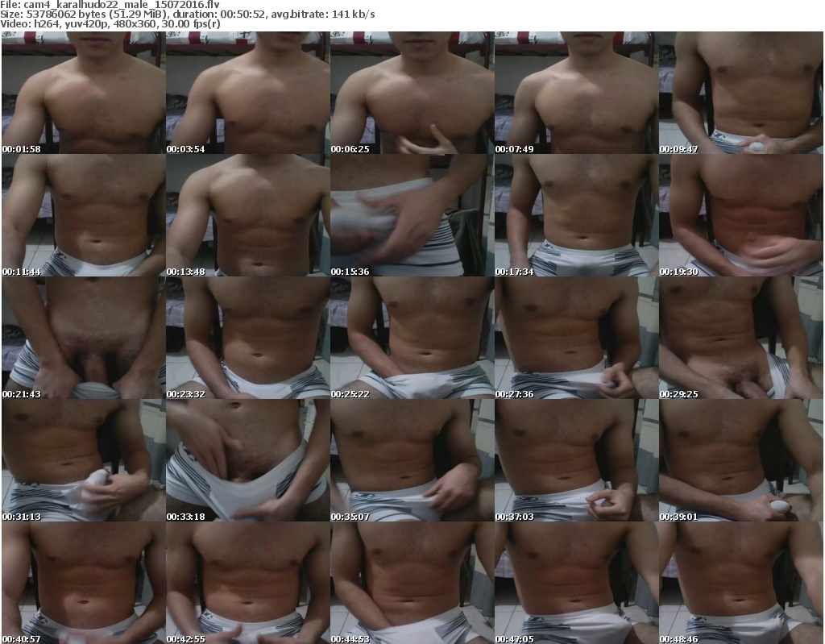Open the frame marked 00:44:53
Image resolution: width=825 pixels, height=644 pixels.
412,583
